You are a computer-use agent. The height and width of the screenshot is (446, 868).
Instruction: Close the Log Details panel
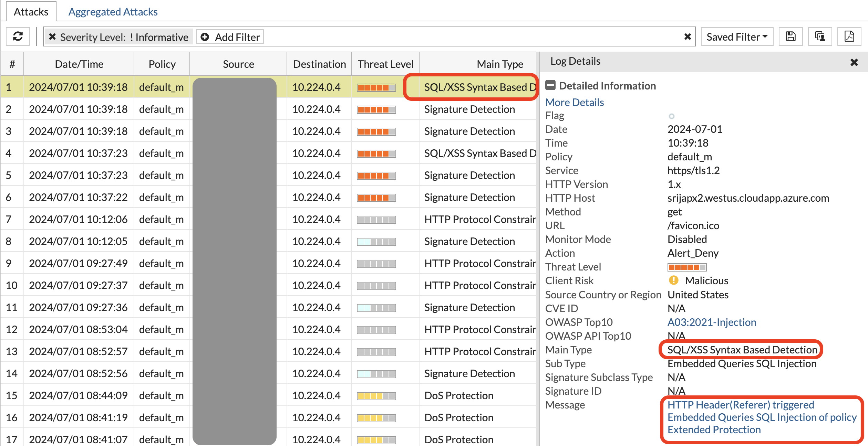pyautogui.click(x=854, y=62)
